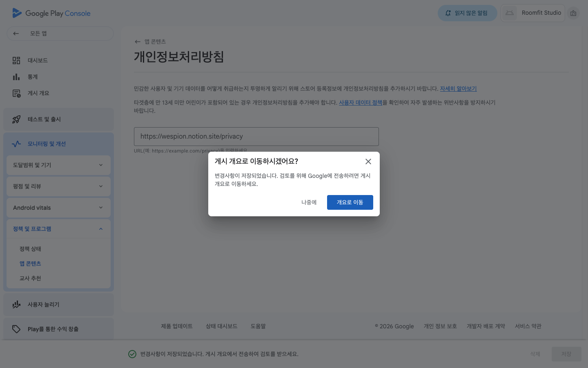The height and width of the screenshot is (368, 588).
Task: Open 정책 상태 menu item
Action: tap(30, 249)
